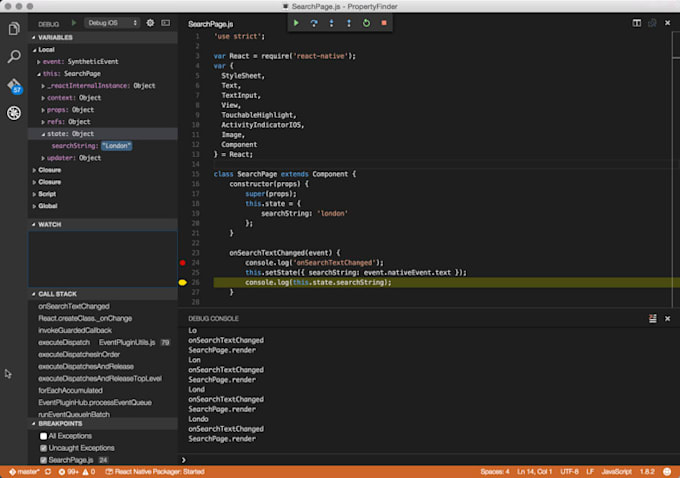Open launch configuration via gear icon

[150, 22]
